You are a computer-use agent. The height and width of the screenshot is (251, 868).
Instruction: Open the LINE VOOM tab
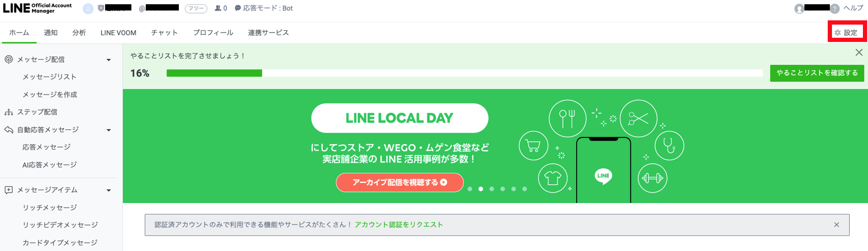click(118, 33)
